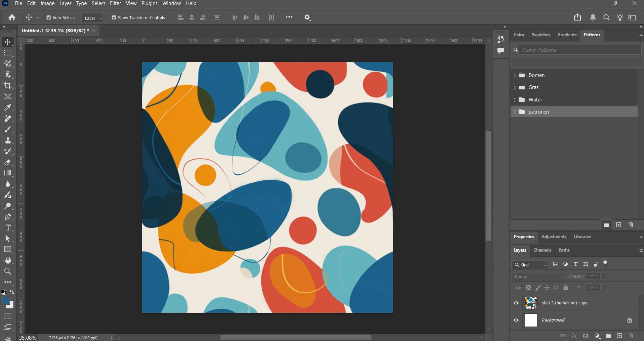Toggle the Show Transform Controls checkbox
644x341 pixels.
(x=114, y=17)
